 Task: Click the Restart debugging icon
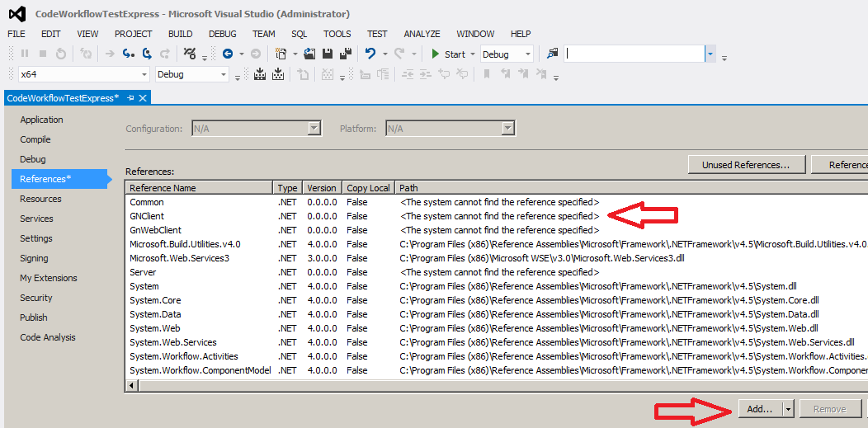coord(61,54)
